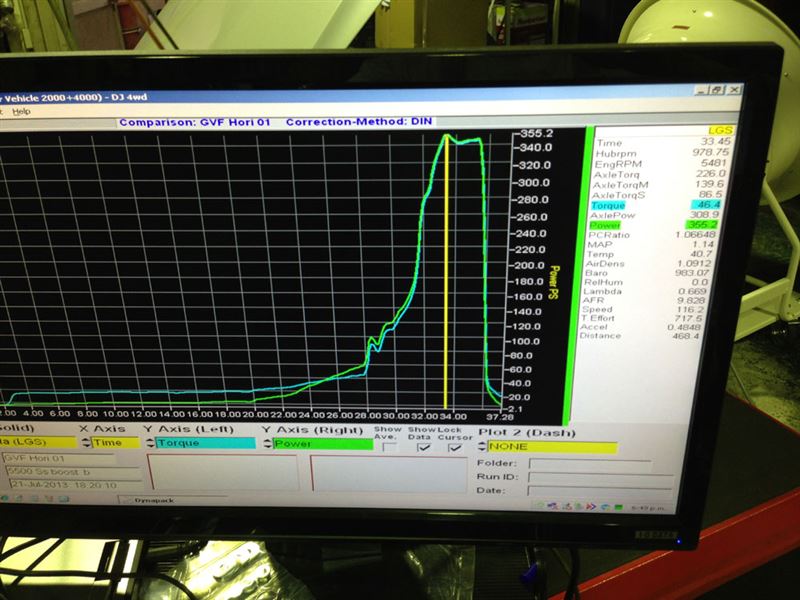Toggle the Lock Cursor checkbox
This screenshot has height=600, width=800.
tap(456, 447)
